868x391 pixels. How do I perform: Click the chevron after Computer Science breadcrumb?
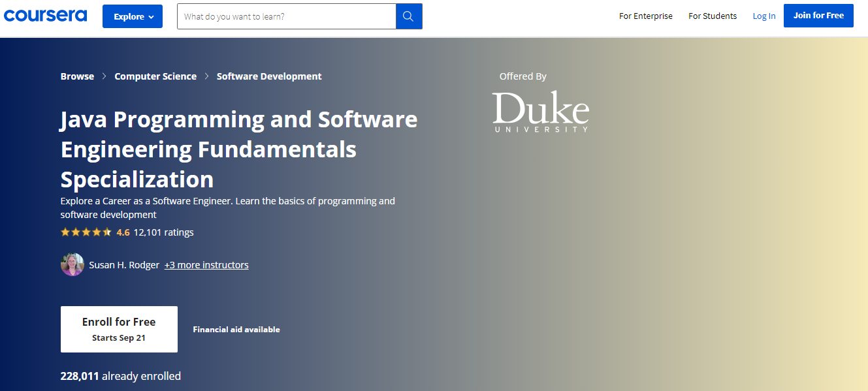coord(206,76)
